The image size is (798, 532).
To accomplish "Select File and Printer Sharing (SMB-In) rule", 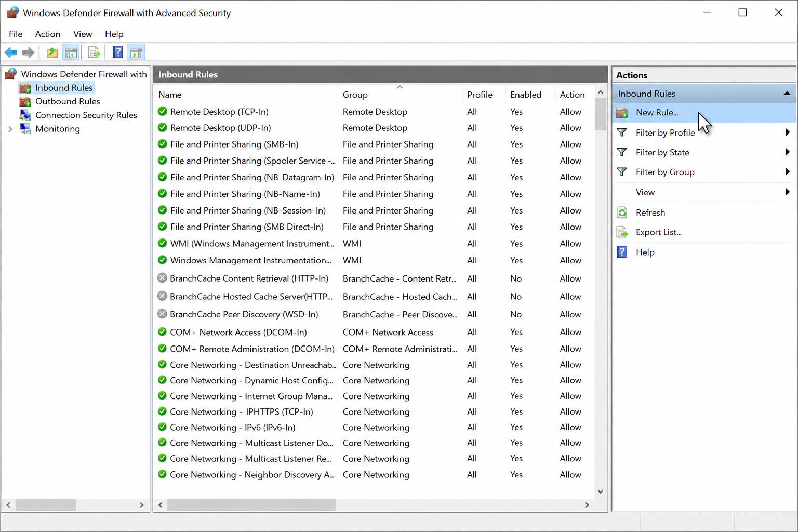I will tap(374, 144).
